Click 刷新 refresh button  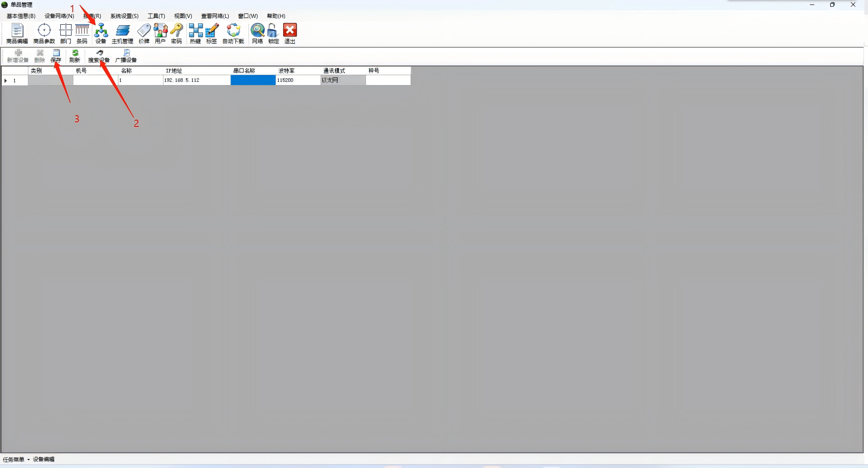click(x=75, y=56)
